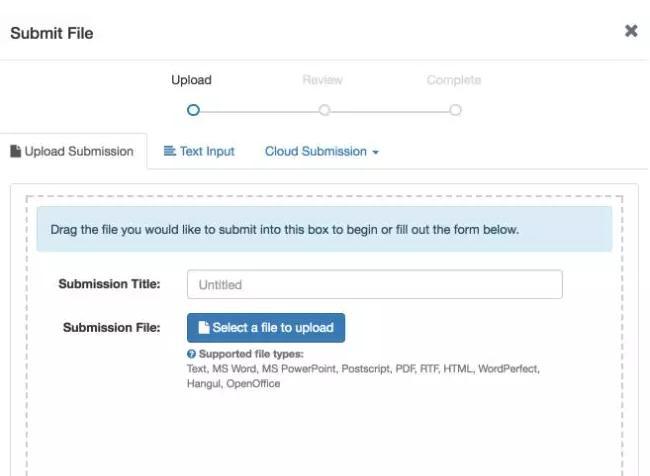650x476 pixels.
Task: Click the Complete step label
Action: pyautogui.click(x=454, y=80)
